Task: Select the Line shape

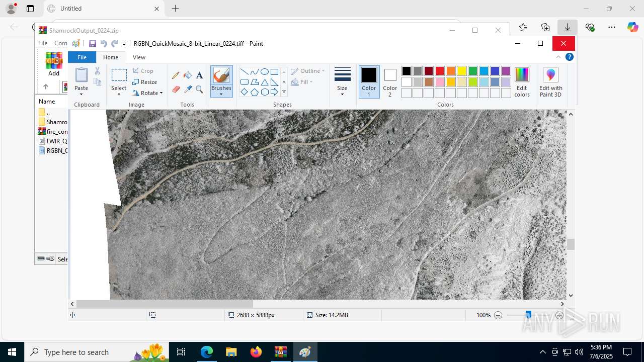Action: point(244,72)
